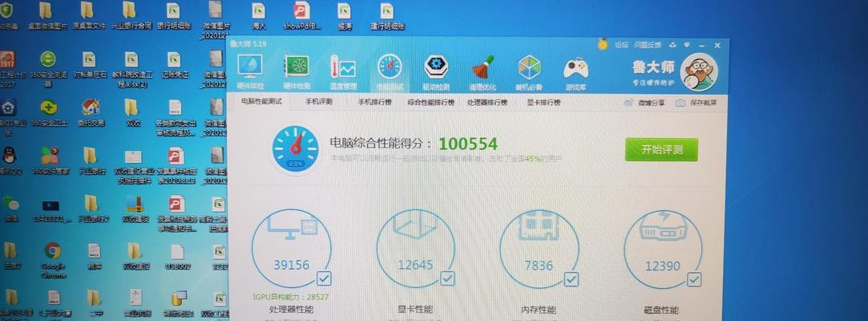The image size is (868, 321).
Task: Open 硬件检测 hardware detection section
Action: pos(297,72)
